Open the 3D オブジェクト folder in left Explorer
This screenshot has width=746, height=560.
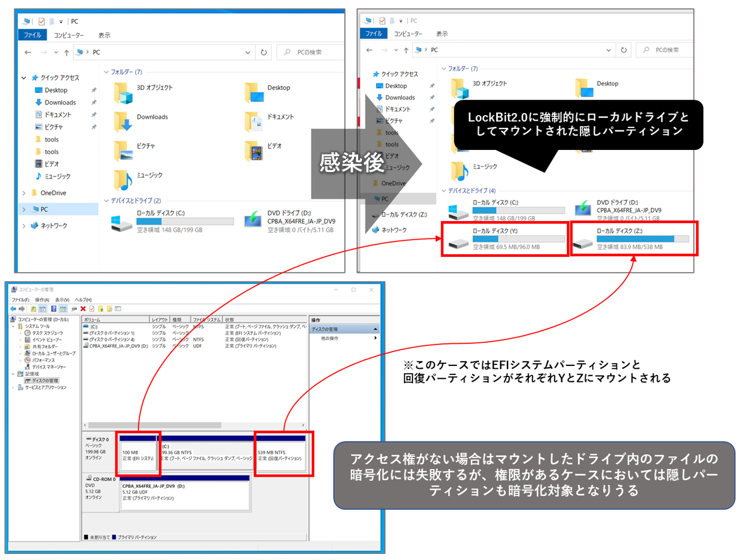click(x=143, y=93)
